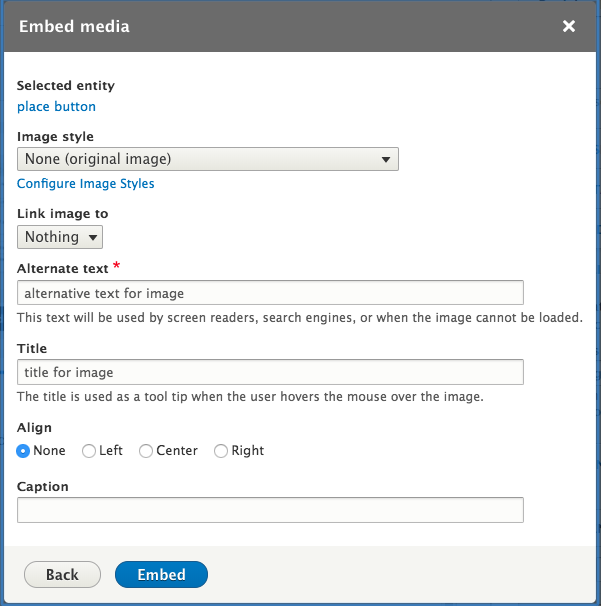Focus the Title text field
The width and height of the screenshot is (601, 606).
pos(270,372)
